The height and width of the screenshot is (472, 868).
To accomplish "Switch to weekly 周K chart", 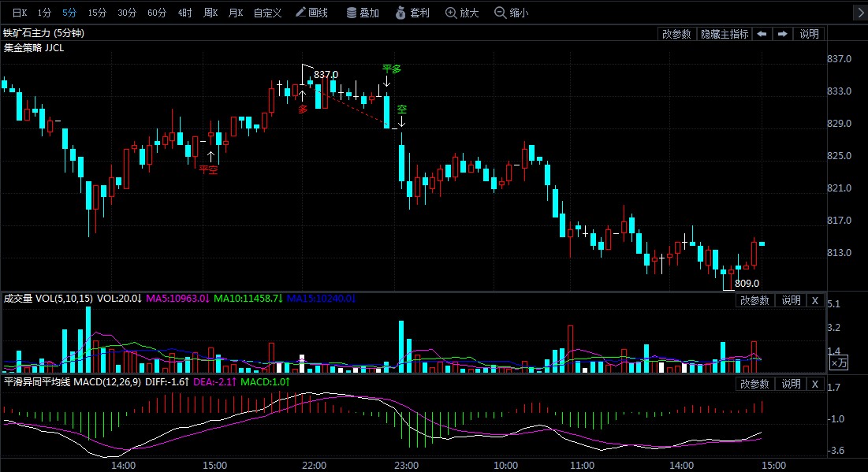I will click(x=211, y=13).
